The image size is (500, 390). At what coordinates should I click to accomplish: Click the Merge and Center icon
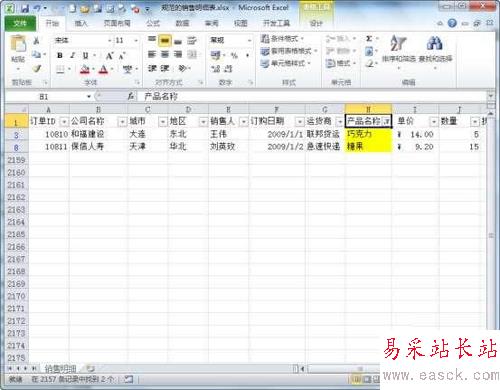pyautogui.click(x=192, y=54)
